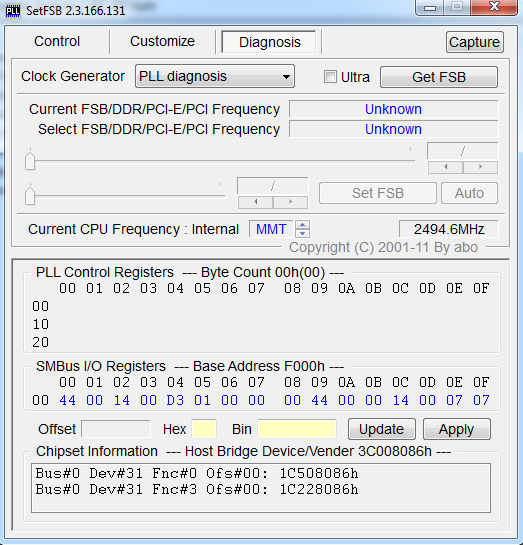Click the MMT down spinner arrow
523x545 pixels.
[302, 233]
